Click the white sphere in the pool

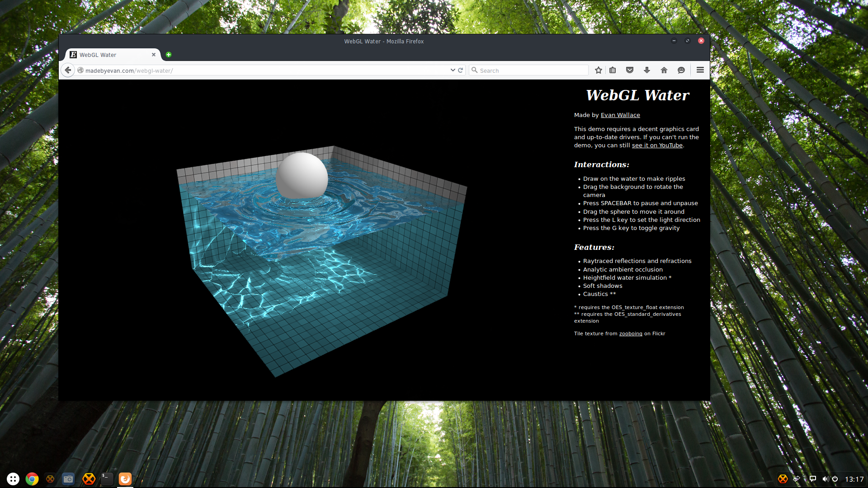point(302,175)
